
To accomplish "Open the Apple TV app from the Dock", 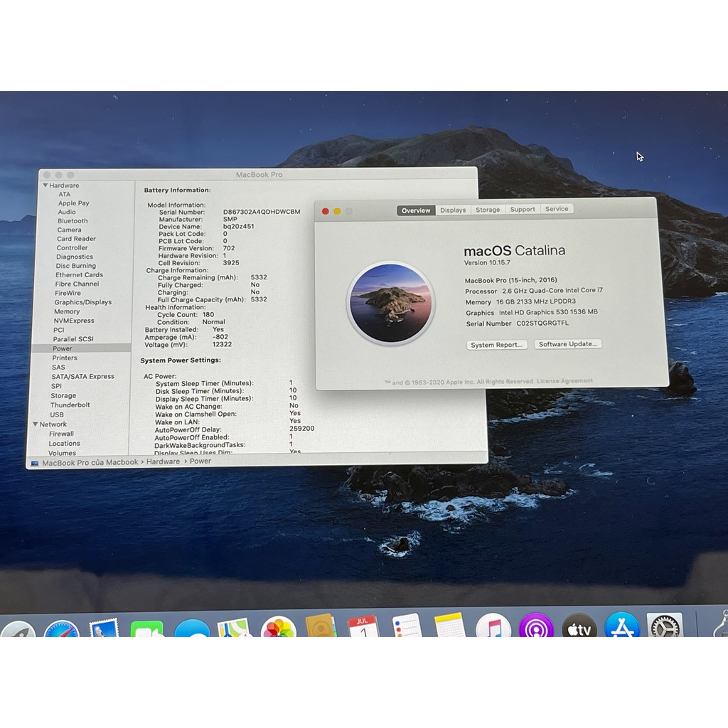I will tap(579, 629).
